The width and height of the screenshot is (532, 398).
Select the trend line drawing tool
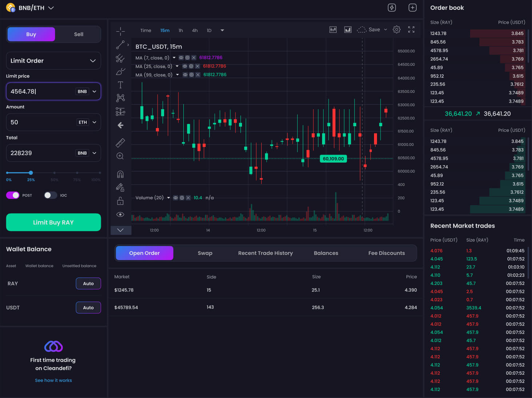click(120, 45)
